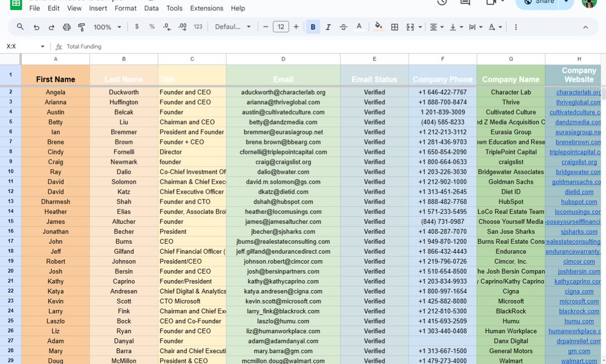606x364 pixels.
Task: Increase decimal places
Action: tap(182, 27)
